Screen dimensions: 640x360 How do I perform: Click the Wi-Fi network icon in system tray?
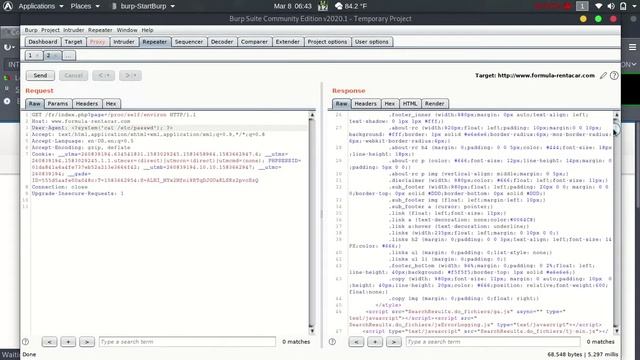[598, 6]
